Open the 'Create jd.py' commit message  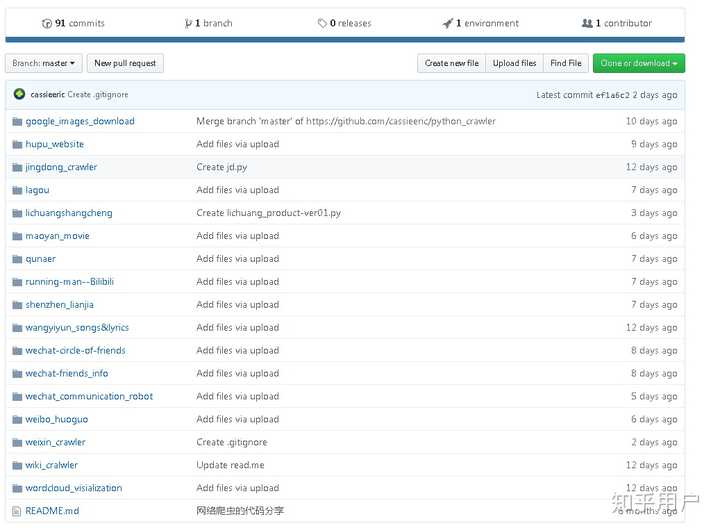[224, 167]
